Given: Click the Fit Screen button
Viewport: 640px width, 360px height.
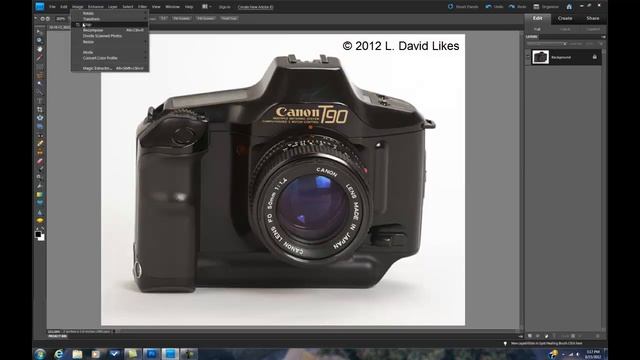Looking at the screenshot, I should (x=181, y=18).
